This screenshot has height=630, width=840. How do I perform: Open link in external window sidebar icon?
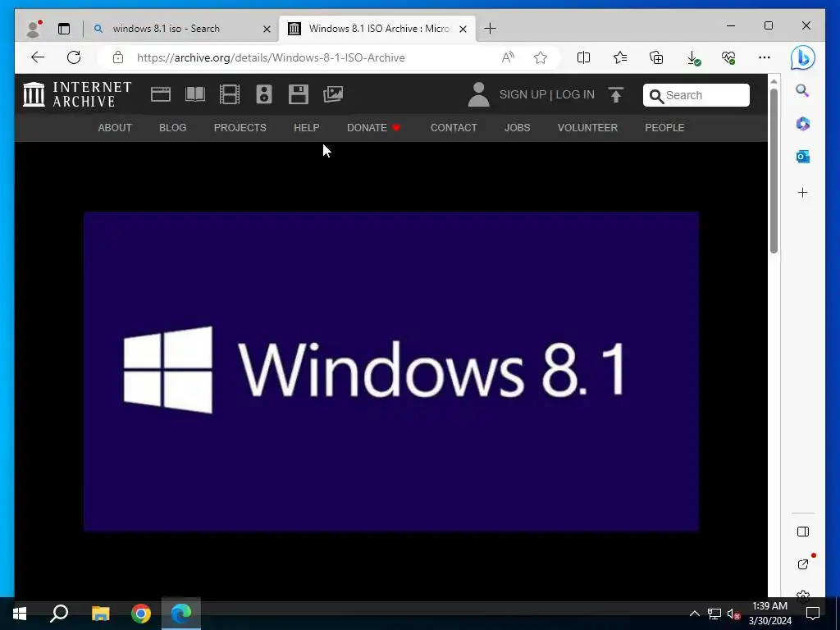[802, 564]
